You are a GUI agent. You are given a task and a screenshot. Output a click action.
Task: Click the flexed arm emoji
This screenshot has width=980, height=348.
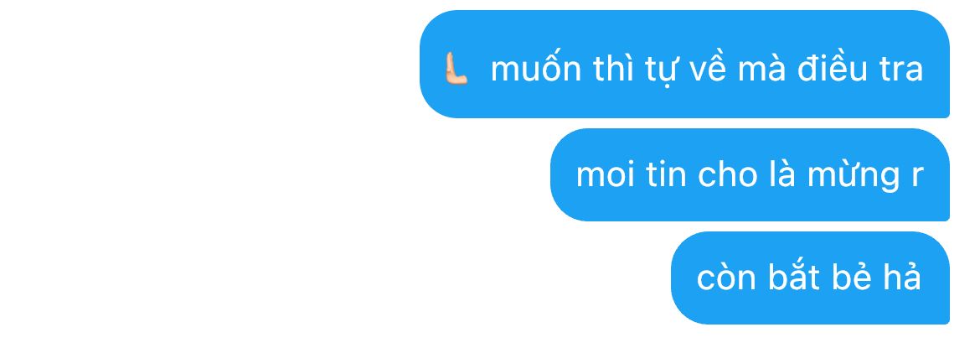point(456,68)
